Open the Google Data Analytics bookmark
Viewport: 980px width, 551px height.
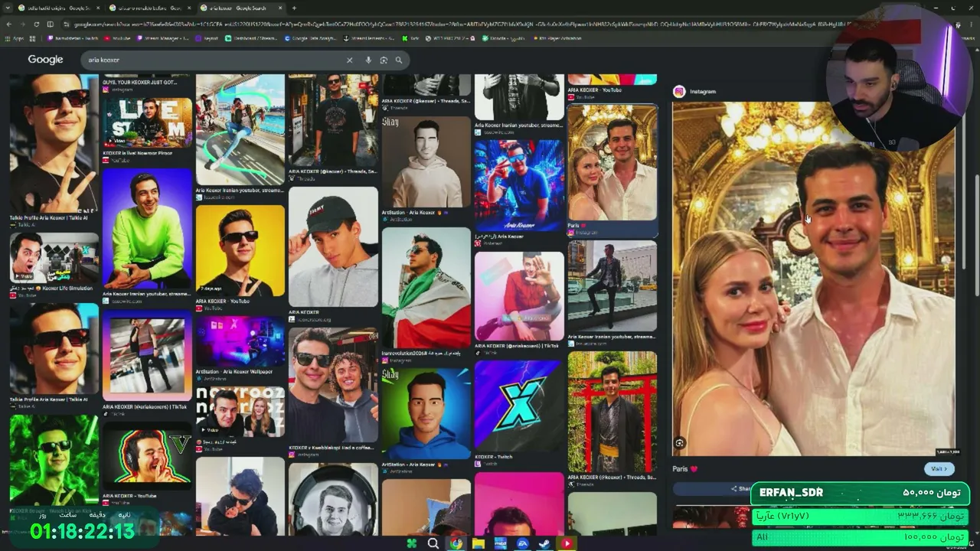pos(312,37)
